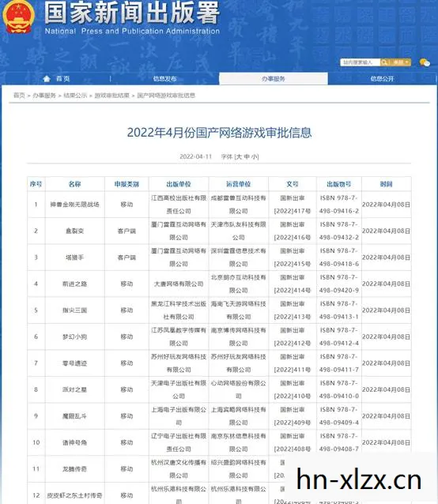This screenshot has height=504, width=438.
Task: Open the WeChat chat-bubble icon
Action: click(x=425, y=62)
